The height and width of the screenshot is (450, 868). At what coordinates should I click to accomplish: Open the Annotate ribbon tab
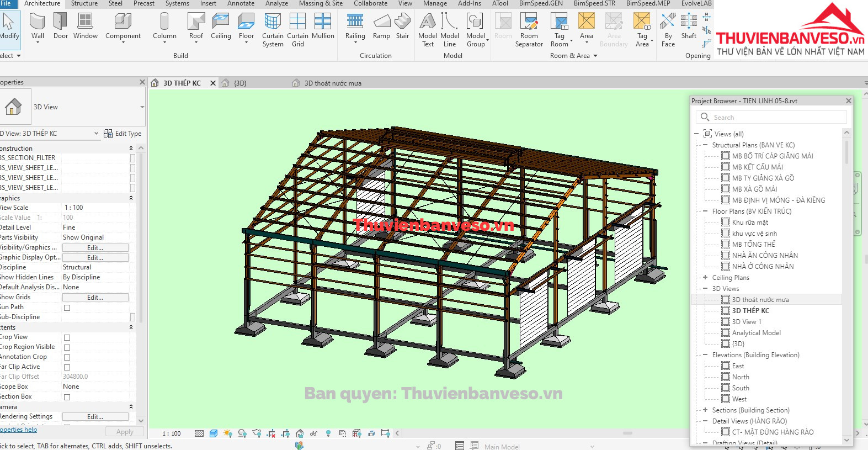[241, 4]
